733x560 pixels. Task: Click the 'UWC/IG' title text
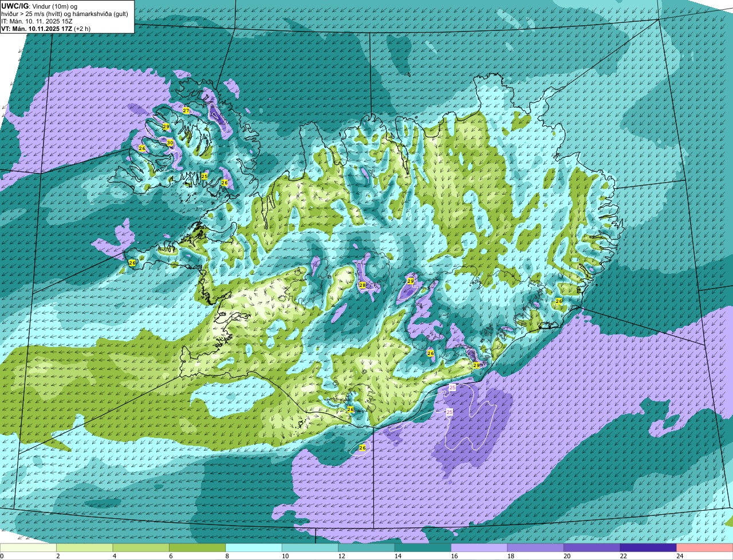click(14, 6)
